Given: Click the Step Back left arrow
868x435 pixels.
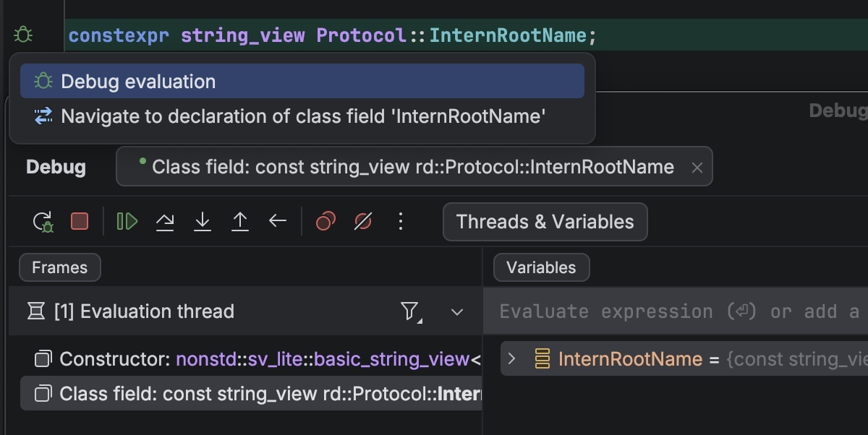Looking at the screenshot, I should (x=278, y=221).
